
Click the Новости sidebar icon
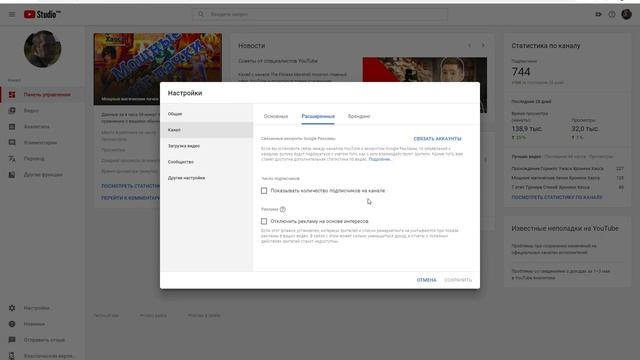(x=12, y=324)
